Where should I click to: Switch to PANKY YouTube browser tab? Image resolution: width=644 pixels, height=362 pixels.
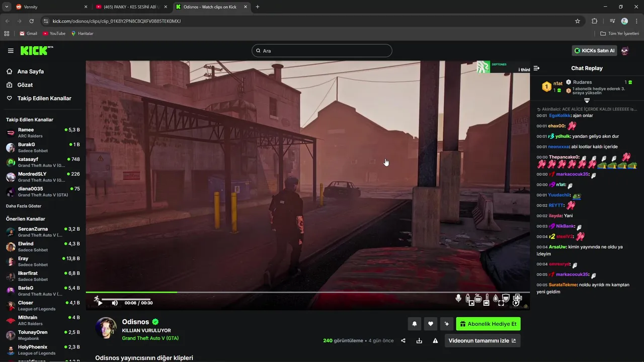[x=131, y=7]
